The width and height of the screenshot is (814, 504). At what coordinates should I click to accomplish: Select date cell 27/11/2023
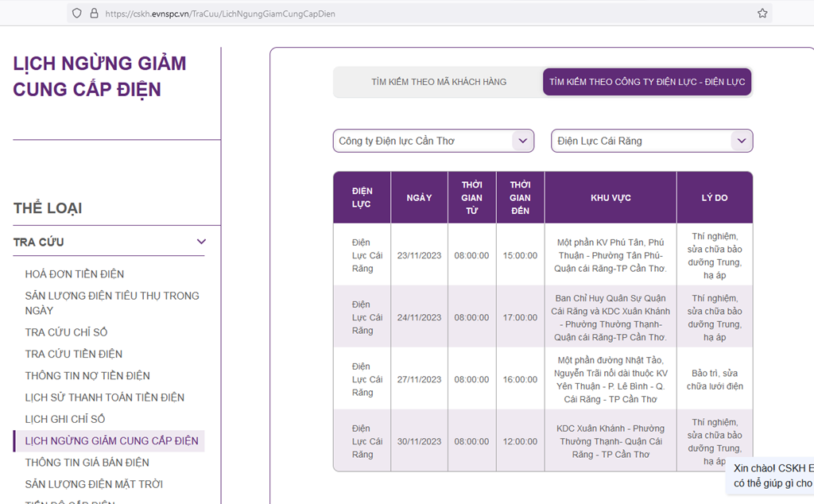pyautogui.click(x=420, y=379)
